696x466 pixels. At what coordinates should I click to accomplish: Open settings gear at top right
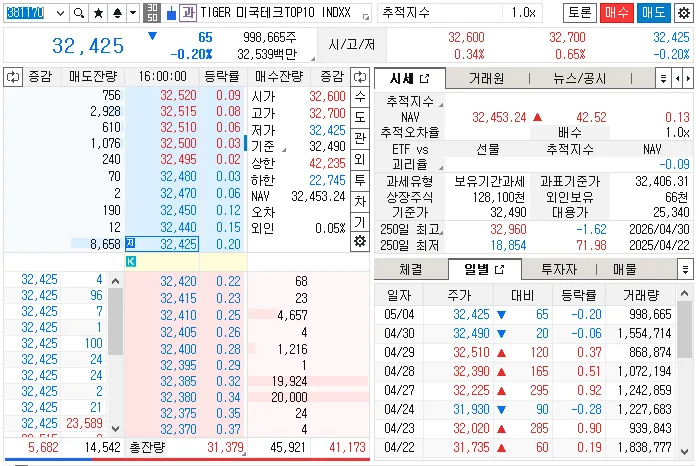click(684, 13)
